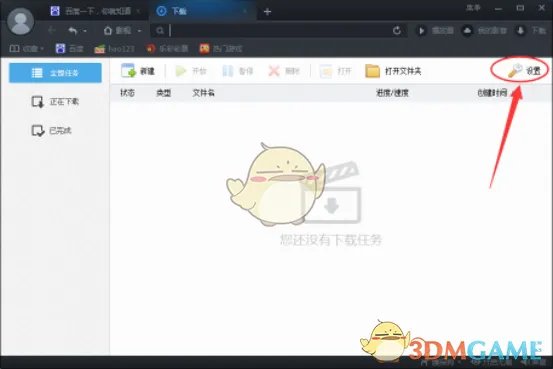This screenshot has width=553, height=369.
Task: Click the undo curved arrow icon
Action: click(73, 31)
